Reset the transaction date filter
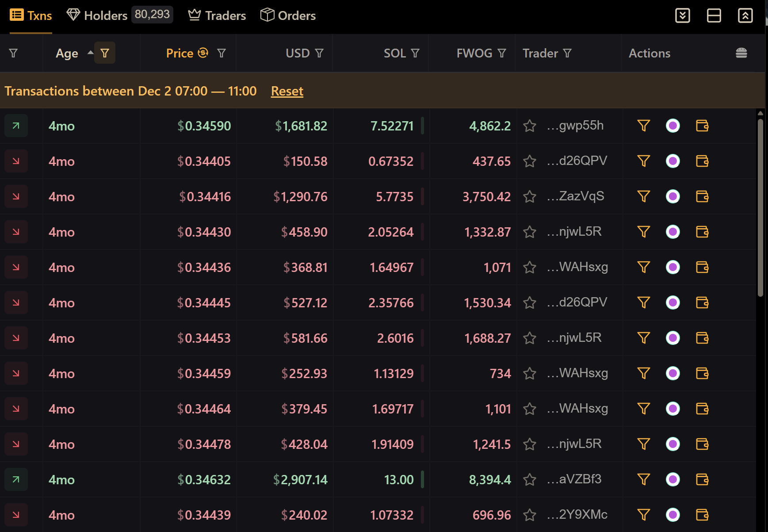Screen dimensions: 768x532 (x=287, y=91)
